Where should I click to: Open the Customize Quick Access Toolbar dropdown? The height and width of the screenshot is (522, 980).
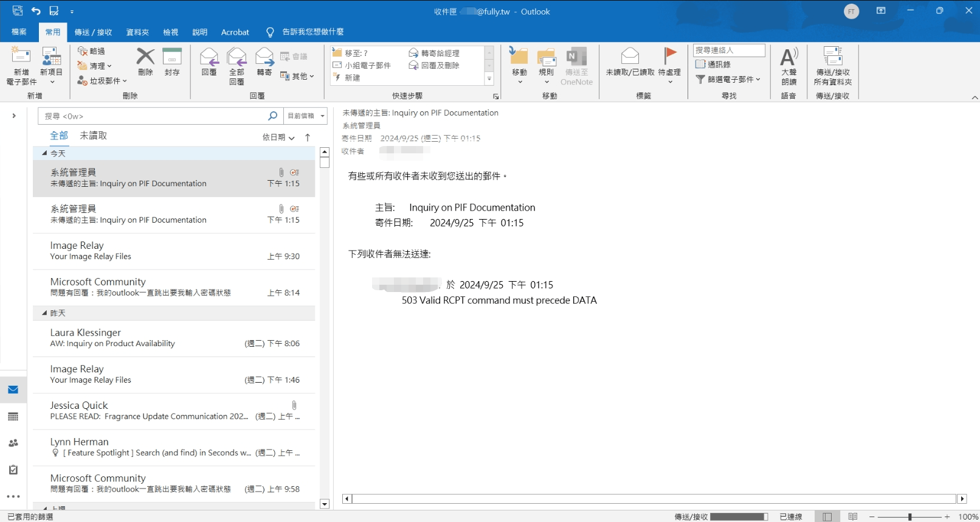click(x=72, y=12)
